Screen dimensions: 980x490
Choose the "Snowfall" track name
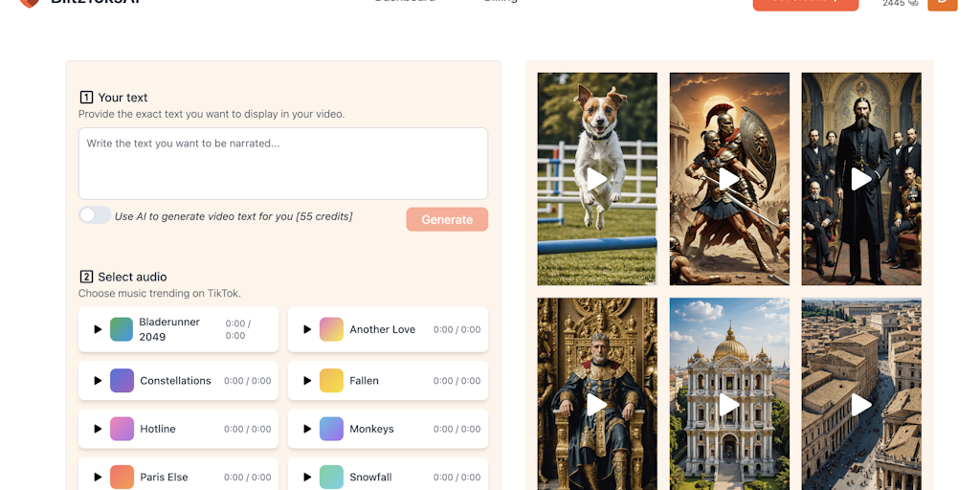pos(370,477)
